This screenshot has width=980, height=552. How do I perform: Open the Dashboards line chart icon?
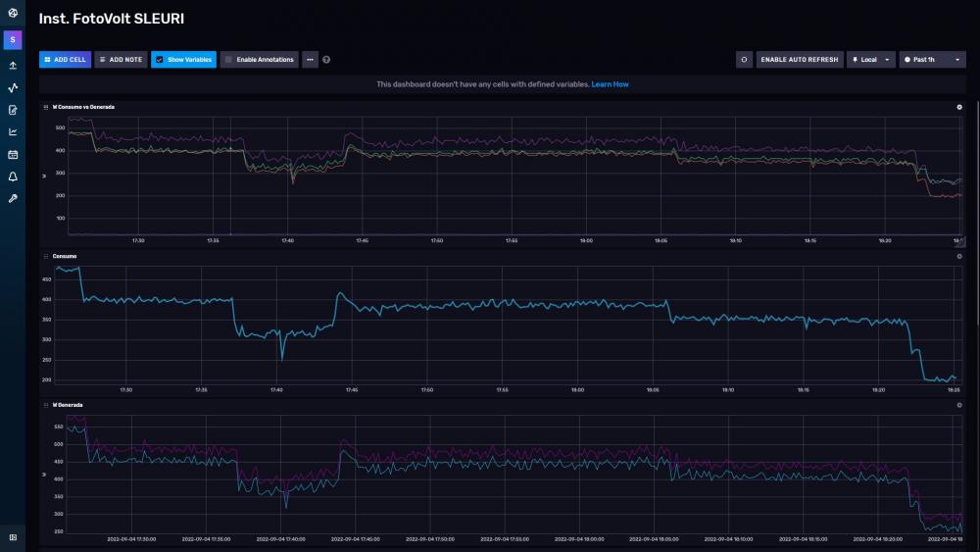13,132
